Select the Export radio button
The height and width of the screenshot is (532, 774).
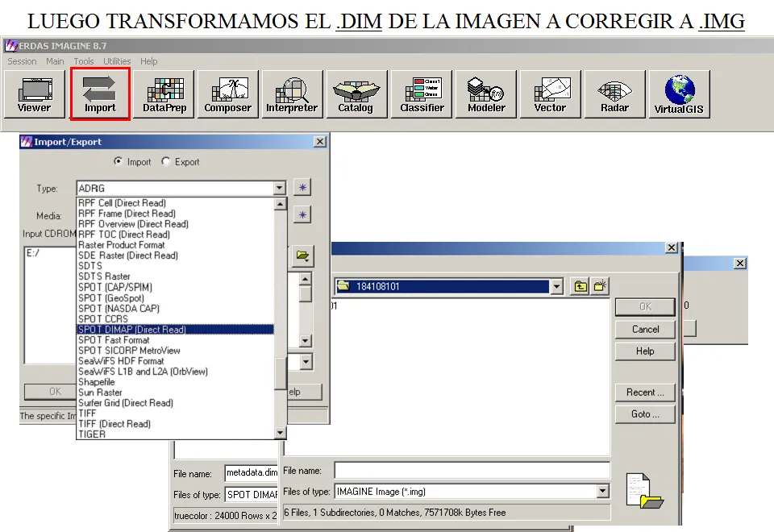pos(166,161)
